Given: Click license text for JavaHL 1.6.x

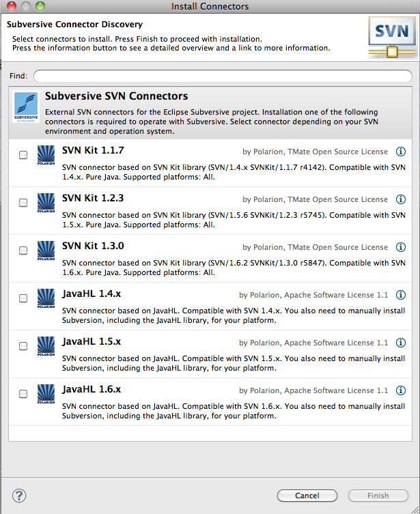Looking at the screenshot, I should pyautogui.click(x=313, y=390).
